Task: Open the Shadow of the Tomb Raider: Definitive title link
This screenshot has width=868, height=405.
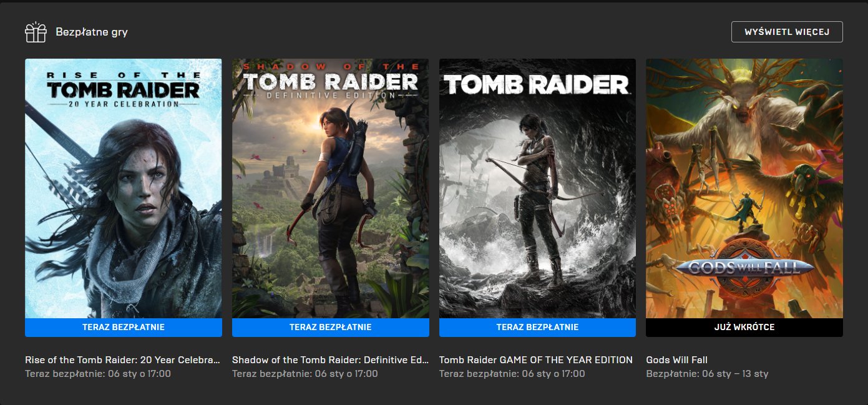Action: point(330,360)
